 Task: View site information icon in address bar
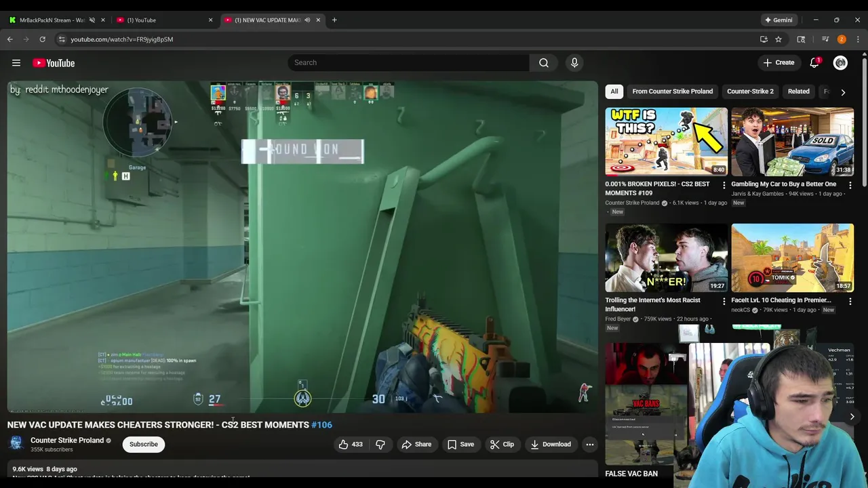pyautogui.click(x=61, y=39)
